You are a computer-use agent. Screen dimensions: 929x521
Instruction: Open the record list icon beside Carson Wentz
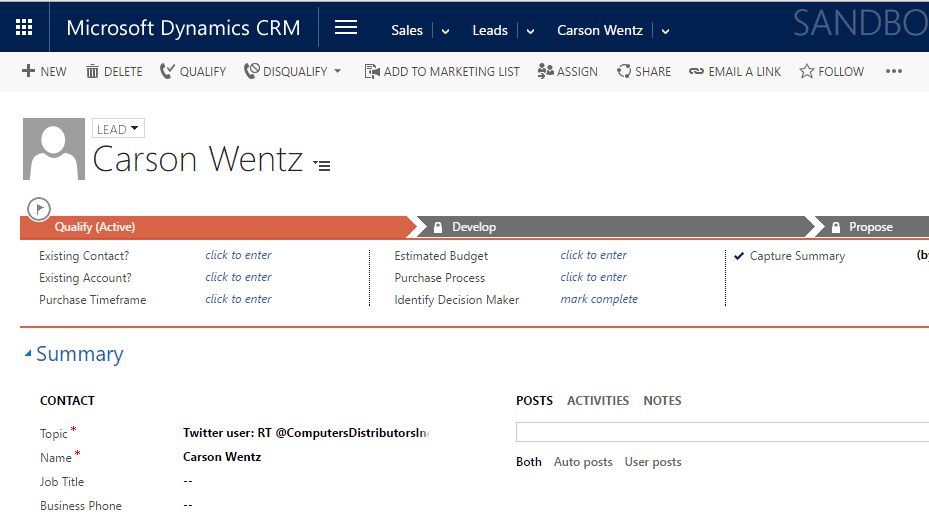tap(322, 165)
